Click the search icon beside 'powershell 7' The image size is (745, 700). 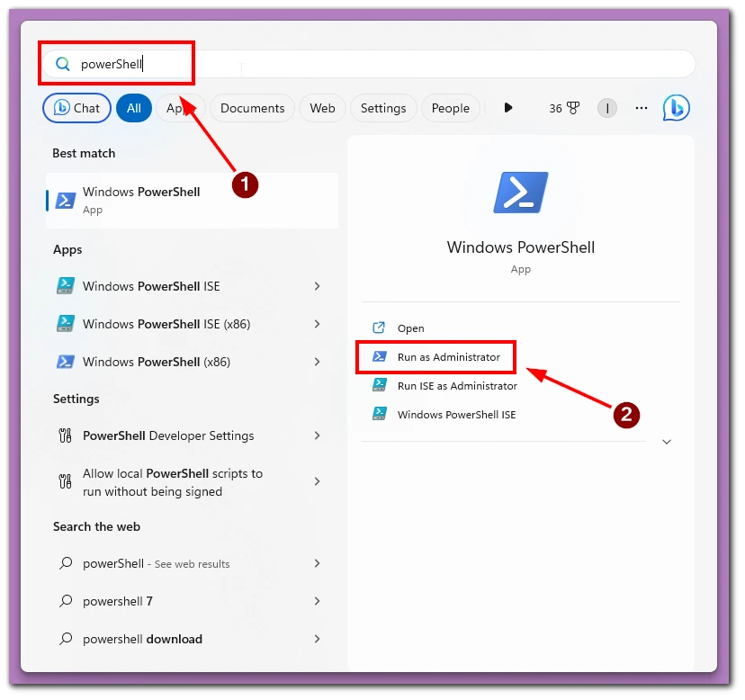[66, 601]
